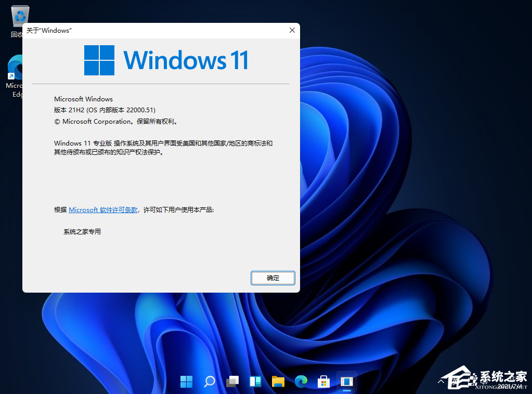Expand hidden icons in the system tray

(x=442, y=381)
